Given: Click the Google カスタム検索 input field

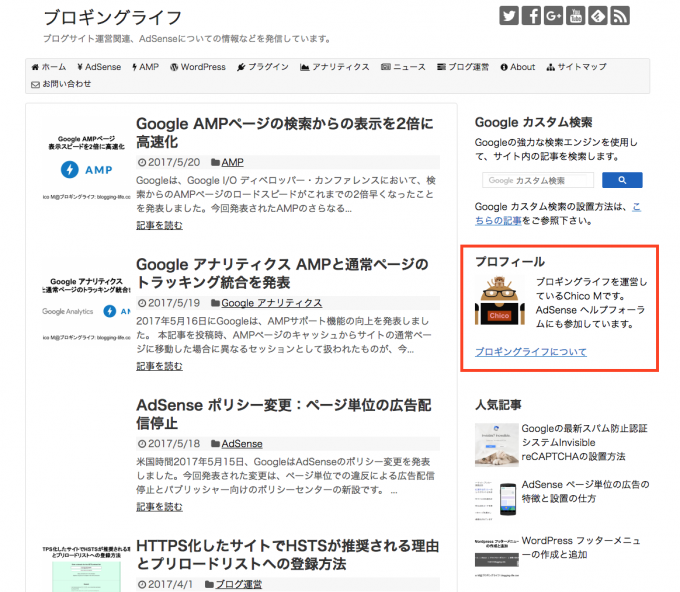Looking at the screenshot, I should [538, 180].
